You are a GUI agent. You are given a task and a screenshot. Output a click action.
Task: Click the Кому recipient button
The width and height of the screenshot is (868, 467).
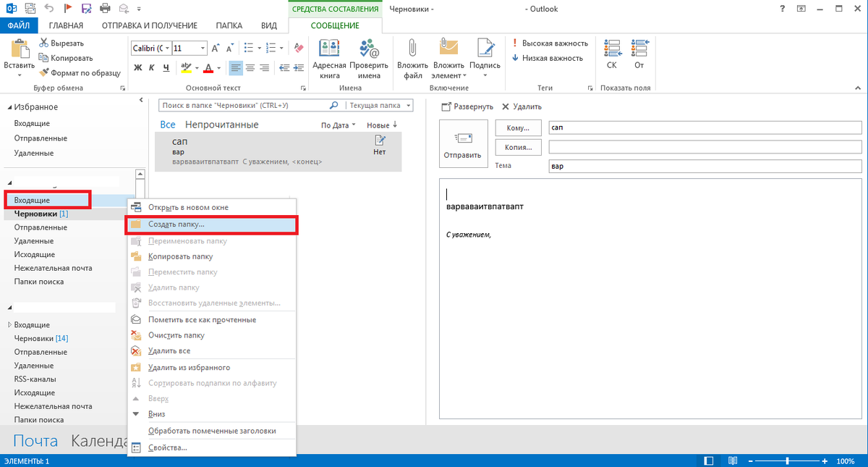tap(518, 127)
